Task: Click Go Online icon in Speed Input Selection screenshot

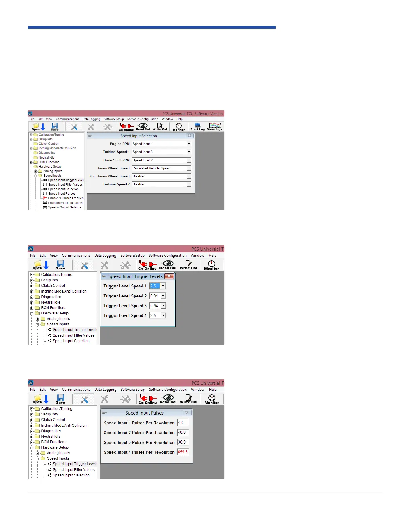Action: coord(126,127)
